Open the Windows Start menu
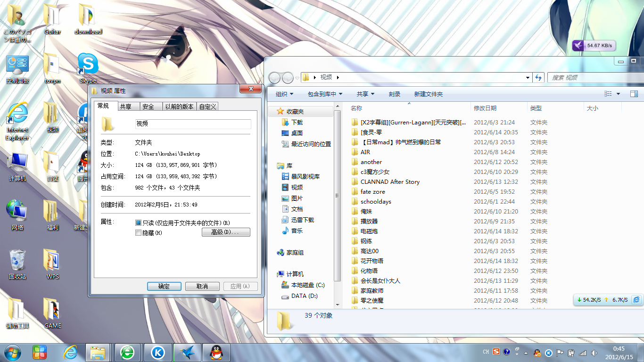The width and height of the screenshot is (644, 362). (12, 352)
